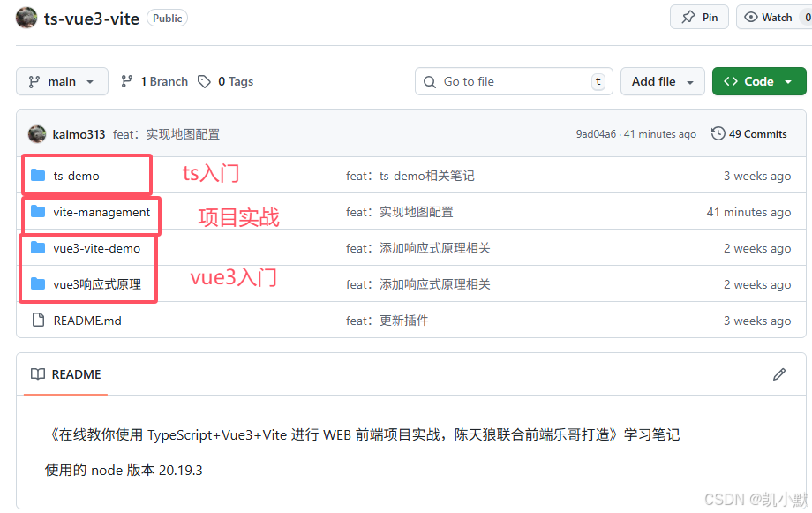Click the ts-vue3-vite repository title
This screenshot has width=812, height=513.
coord(92,19)
